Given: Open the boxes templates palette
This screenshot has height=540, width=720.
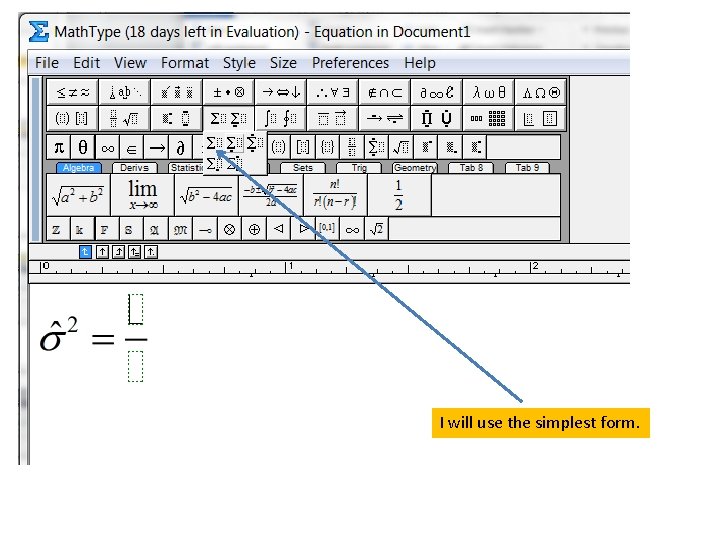Looking at the screenshot, I should tap(540, 118).
